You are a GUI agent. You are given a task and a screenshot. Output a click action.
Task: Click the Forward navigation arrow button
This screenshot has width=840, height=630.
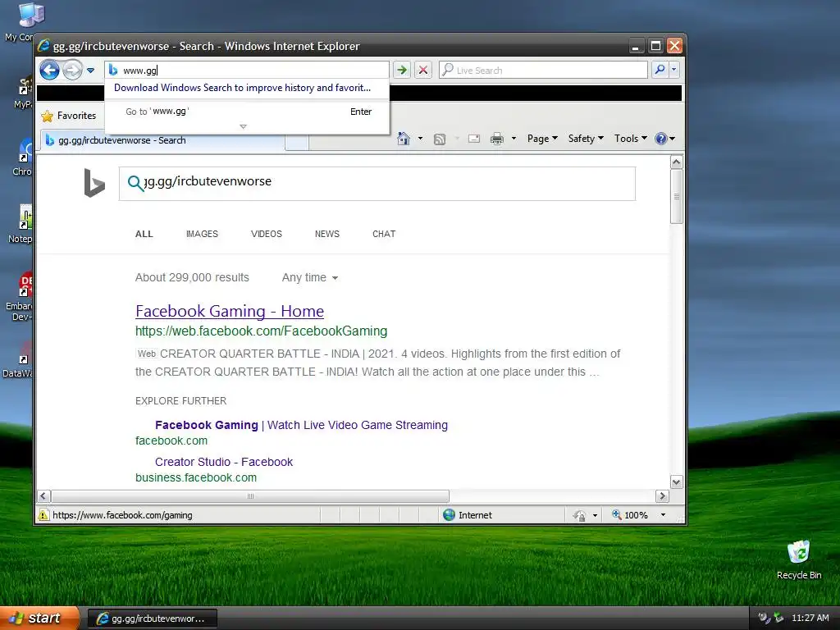(x=72, y=70)
